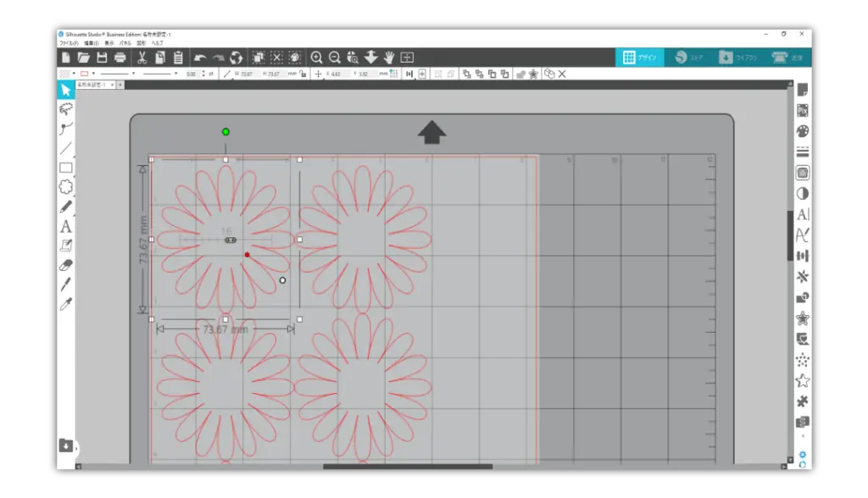Viewport: 868px width, 498px height.
Task: Select the Text tool
Action: [x=65, y=227]
